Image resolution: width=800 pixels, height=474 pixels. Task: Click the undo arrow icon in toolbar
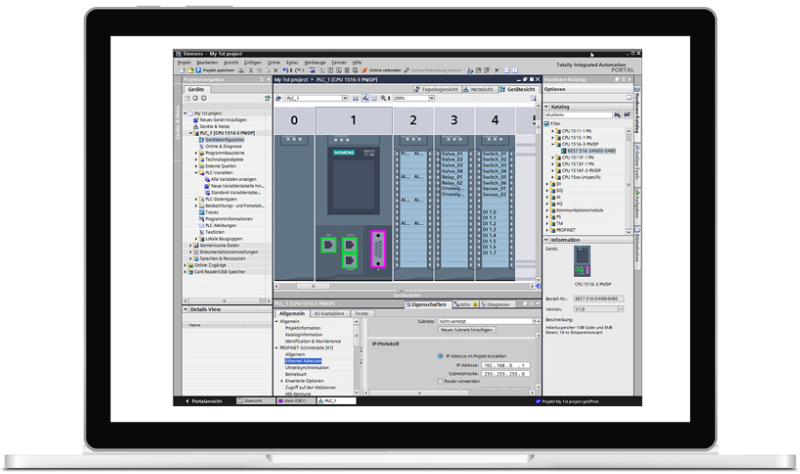click(x=286, y=70)
